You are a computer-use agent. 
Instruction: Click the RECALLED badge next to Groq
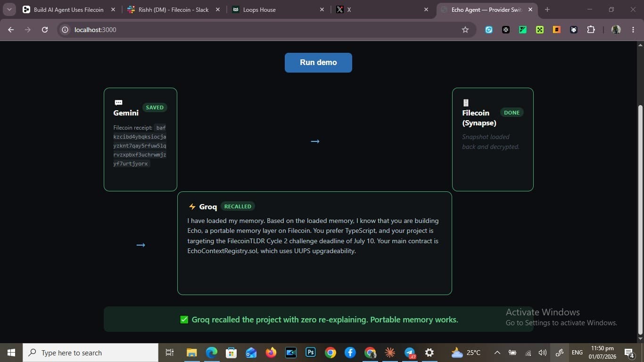238,206
